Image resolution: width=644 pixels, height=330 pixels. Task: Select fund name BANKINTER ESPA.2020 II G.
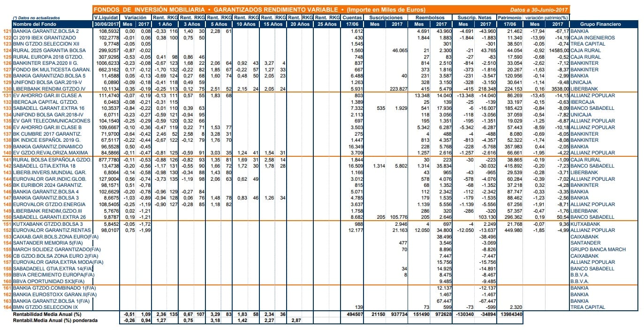(47, 63)
